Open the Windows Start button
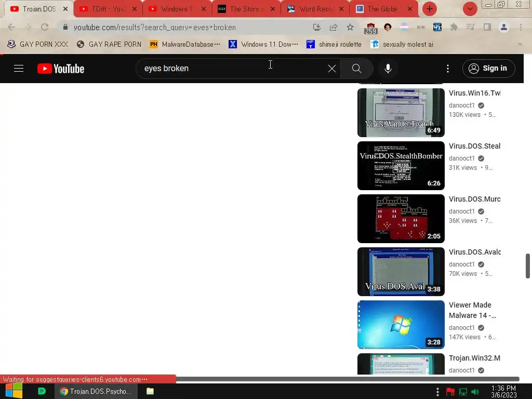 tap(14, 391)
